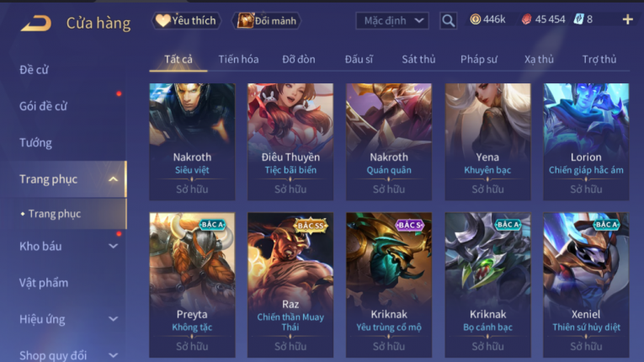Image resolution: width=644 pixels, height=362 pixels.
Task: Switch to the Pháp sư tab
Action: point(479,59)
